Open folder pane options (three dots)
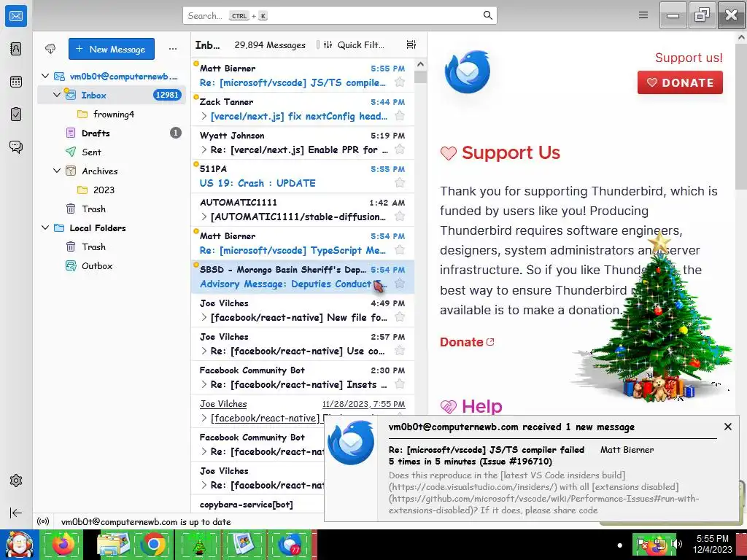 point(172,49)
